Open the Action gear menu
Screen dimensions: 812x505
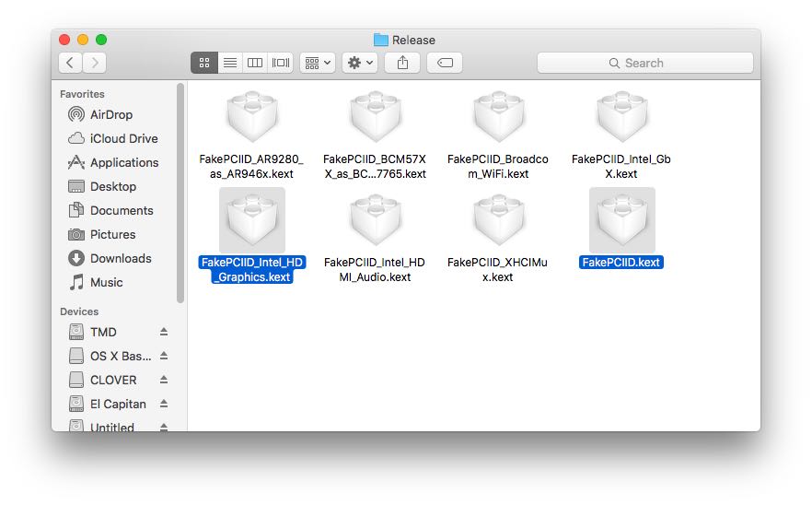pos(360,63)
